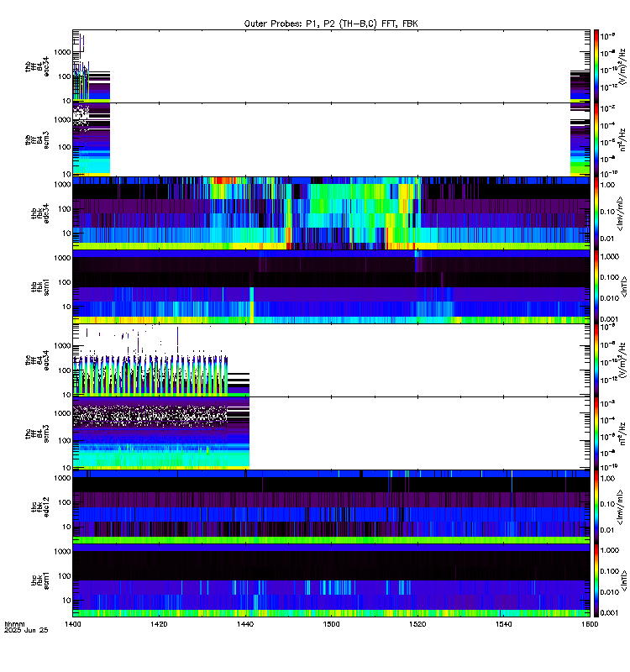Click the "1000" y-axis label of thc fbk scm1 panel

pos(62,552)
